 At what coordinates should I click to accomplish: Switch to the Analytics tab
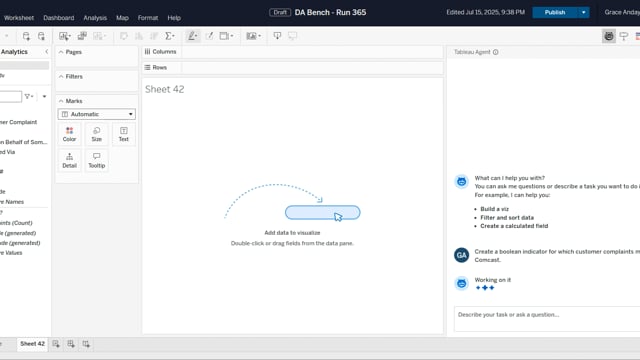[x=14, y=52]
